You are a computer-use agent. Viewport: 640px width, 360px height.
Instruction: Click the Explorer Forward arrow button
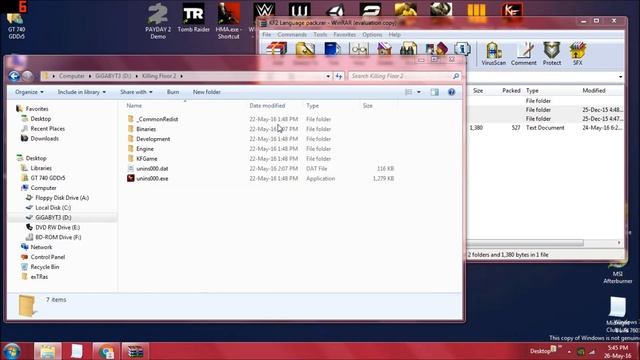coord(27,76)
